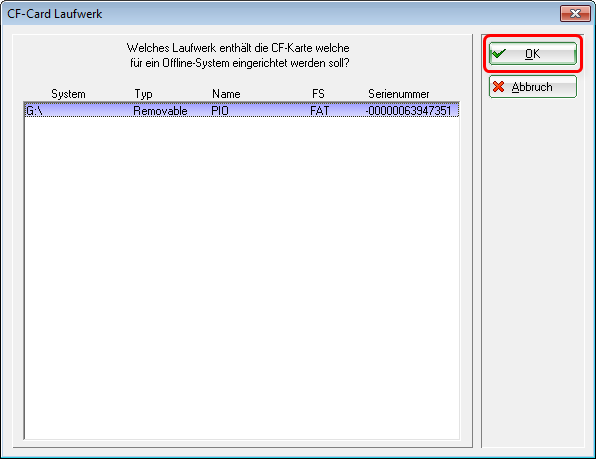
Task: Cancel the dialog with Abbruch
Action: [x=533, y=87]
